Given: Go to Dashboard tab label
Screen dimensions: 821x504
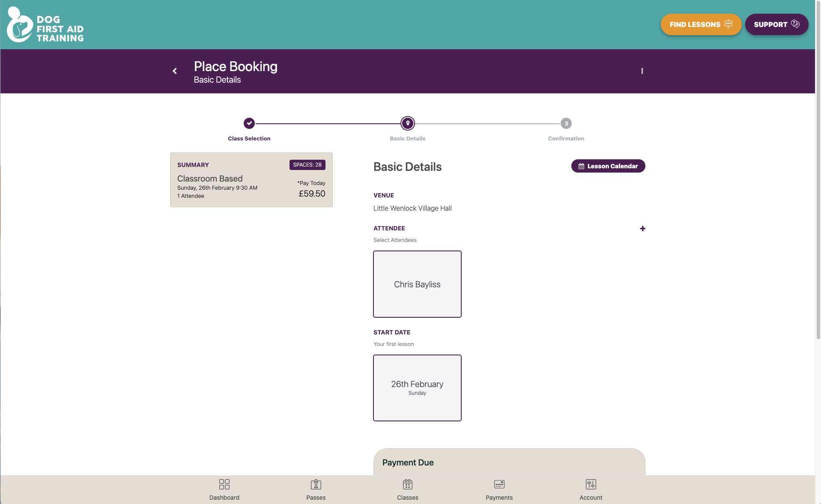Looking at the screenshot, I should pos(224,498).
